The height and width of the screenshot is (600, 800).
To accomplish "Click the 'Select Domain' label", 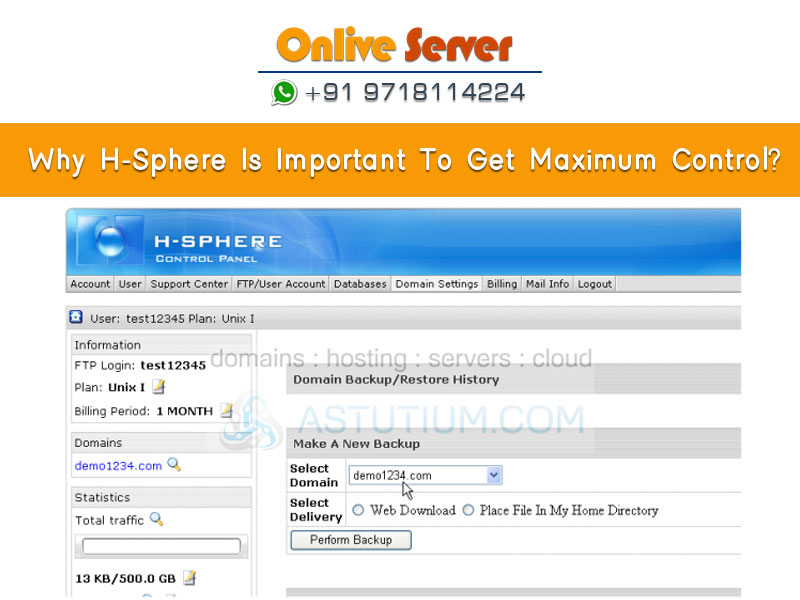I will pyautogui.click(x=314, y=476).
